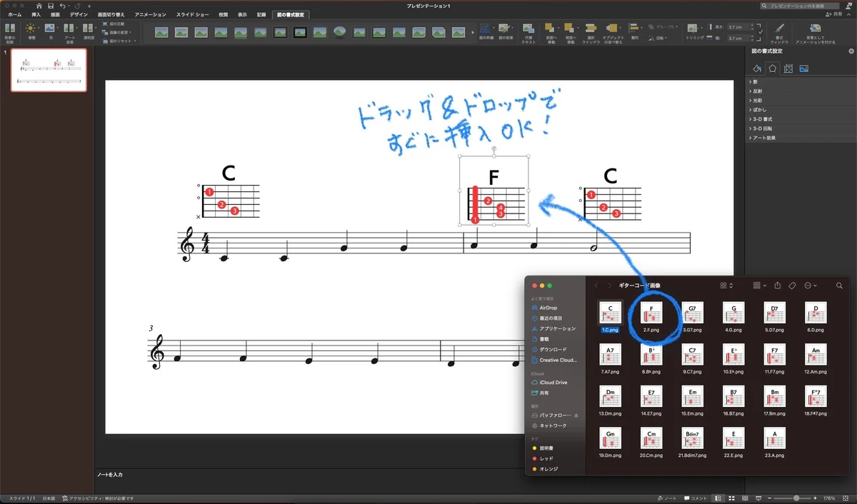
Task: Click Comments (コメント) in status bar
Action: [696, 498]
